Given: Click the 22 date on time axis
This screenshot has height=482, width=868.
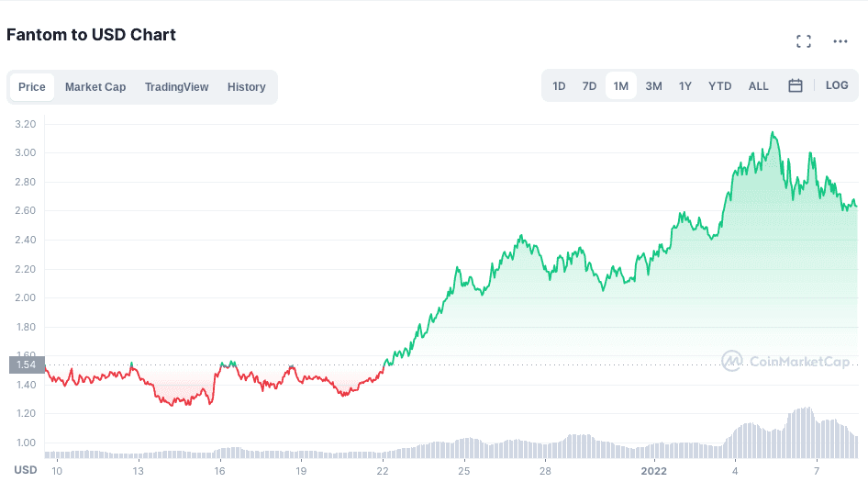Looking at the screenshot, I should (x=383, y=470).
